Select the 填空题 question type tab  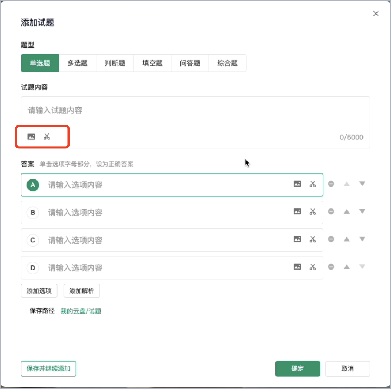(x=152, y=63)
